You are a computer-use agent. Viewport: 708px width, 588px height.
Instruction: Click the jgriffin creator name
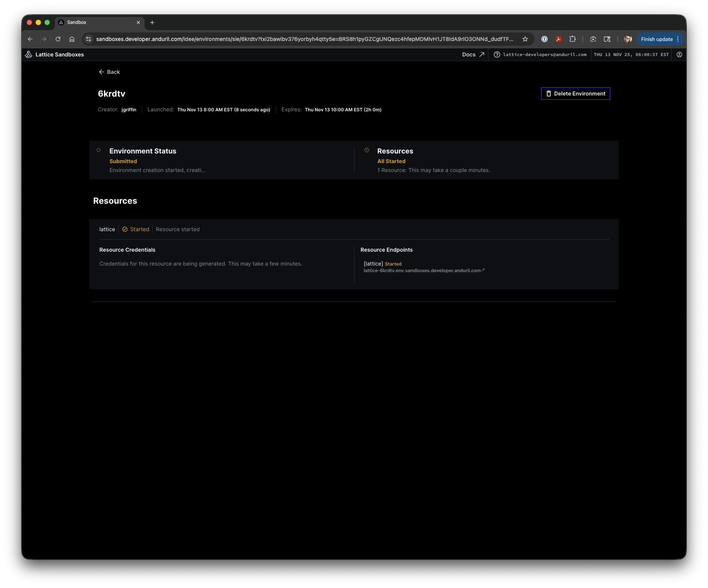pos(129,110)
